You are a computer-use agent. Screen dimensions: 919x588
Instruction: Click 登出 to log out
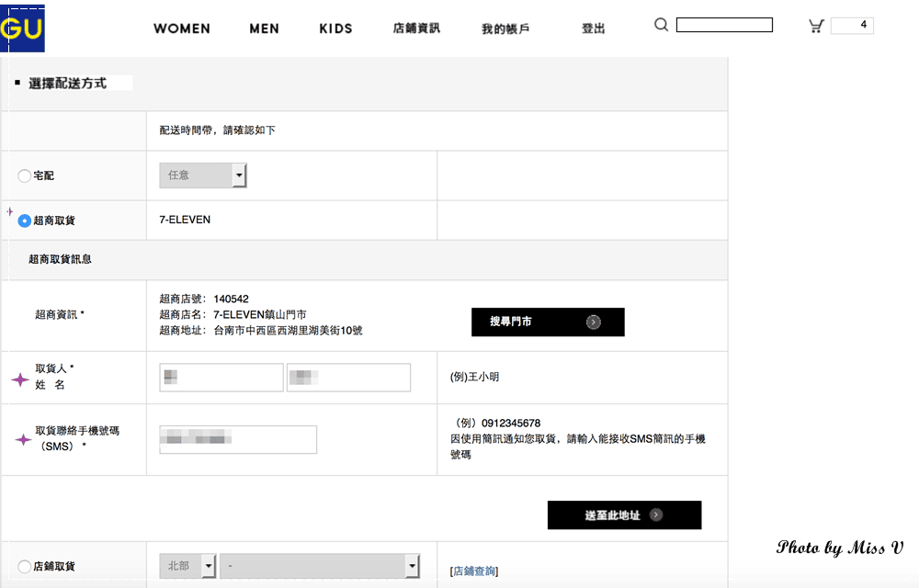(x=593, y=28)
